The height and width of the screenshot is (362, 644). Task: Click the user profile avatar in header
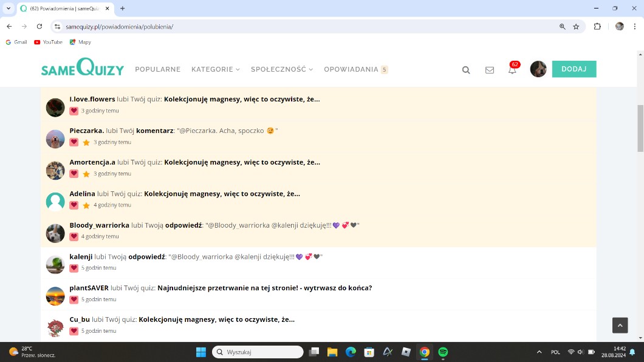tap(538, 69)
